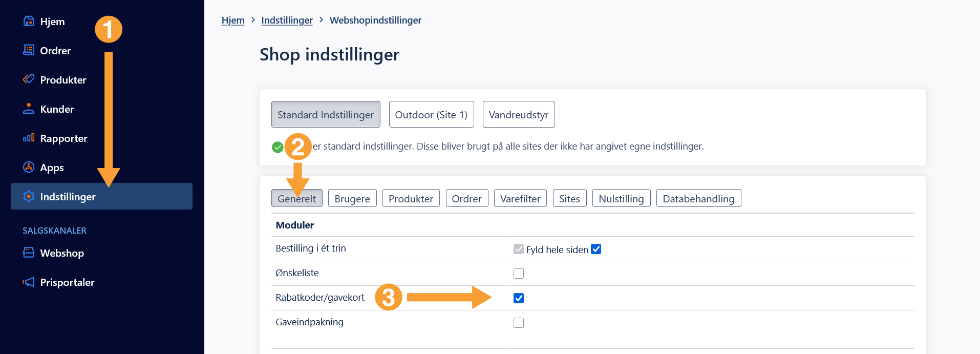Click the Indstillinger gear icon
The width and height of the screenshot is (980, 354).
pyautogui.click(x=29, y=196)
